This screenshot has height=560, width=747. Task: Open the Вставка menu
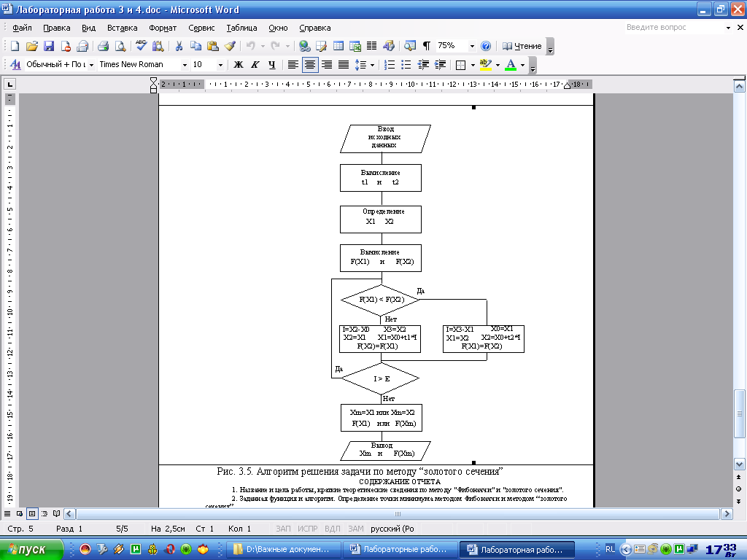coord(123,28)
